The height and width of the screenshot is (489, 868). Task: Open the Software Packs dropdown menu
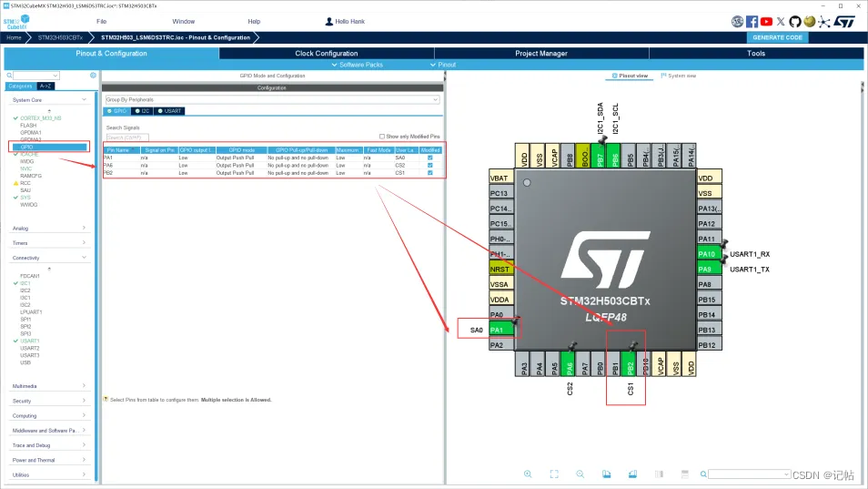(357, 65)
